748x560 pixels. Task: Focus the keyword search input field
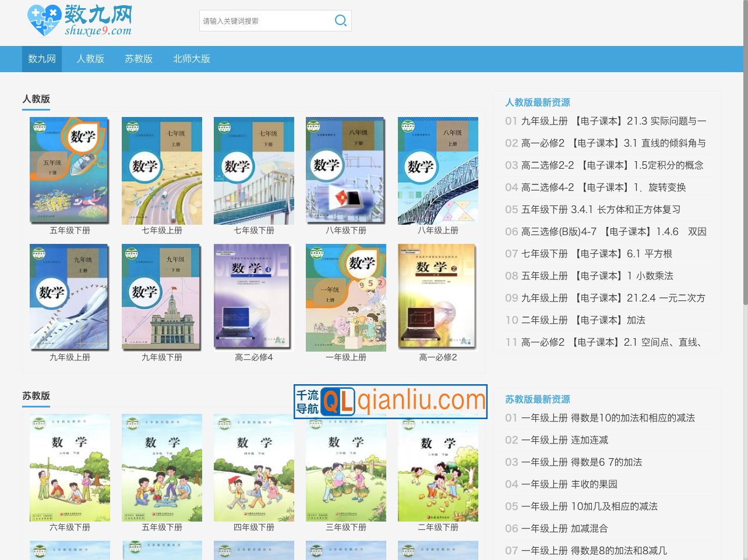265,21
